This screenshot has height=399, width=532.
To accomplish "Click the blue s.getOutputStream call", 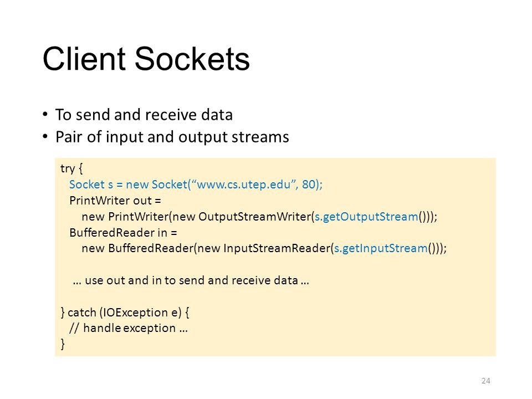I will click(366, 217).
